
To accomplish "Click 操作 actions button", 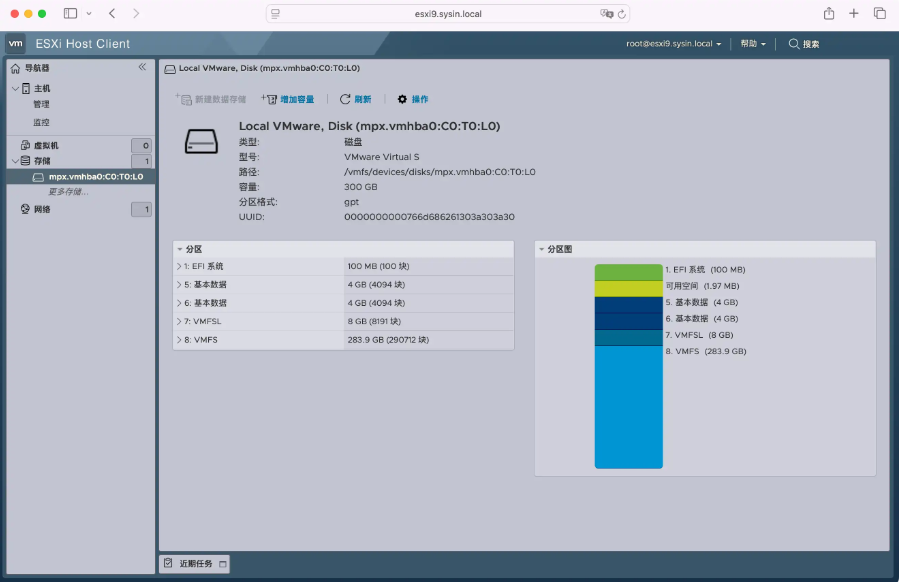I will 413,99.
